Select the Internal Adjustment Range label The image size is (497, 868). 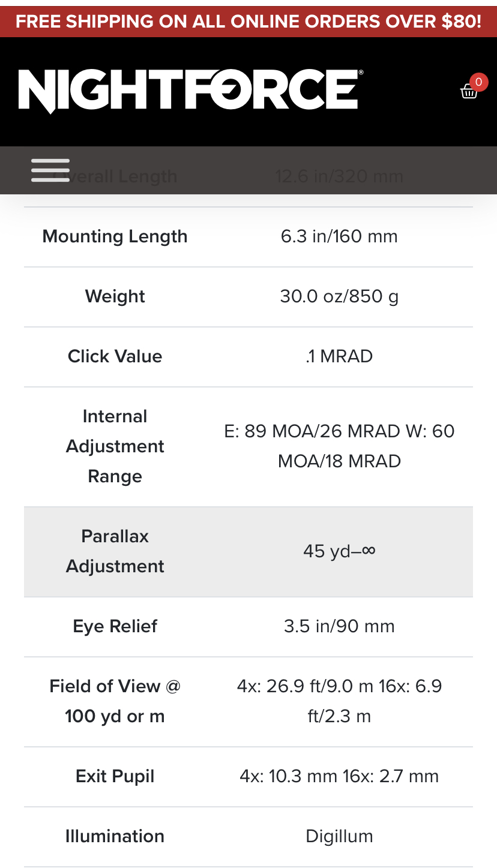(115, 446)
